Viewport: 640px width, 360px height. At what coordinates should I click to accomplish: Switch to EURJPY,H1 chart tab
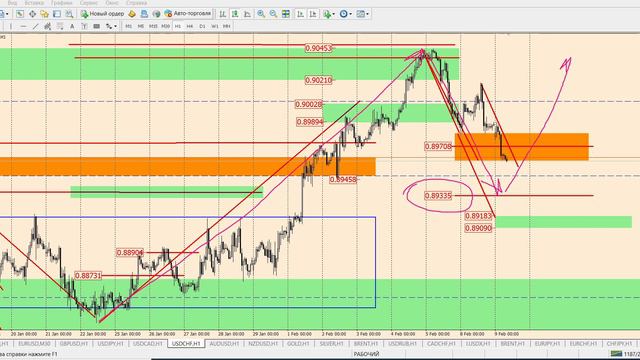click(x=548, y=344)
